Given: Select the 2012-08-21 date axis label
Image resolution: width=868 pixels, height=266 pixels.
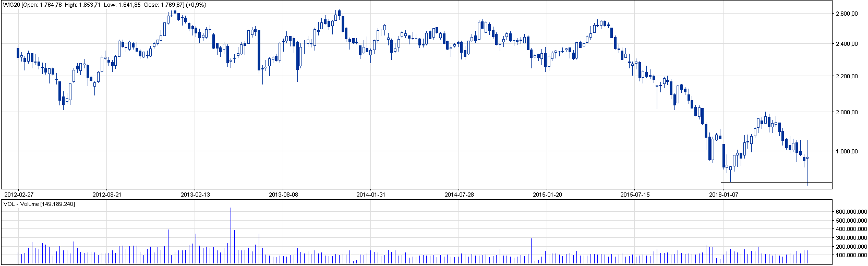Looking at the screenshot, I should point(106,195).
